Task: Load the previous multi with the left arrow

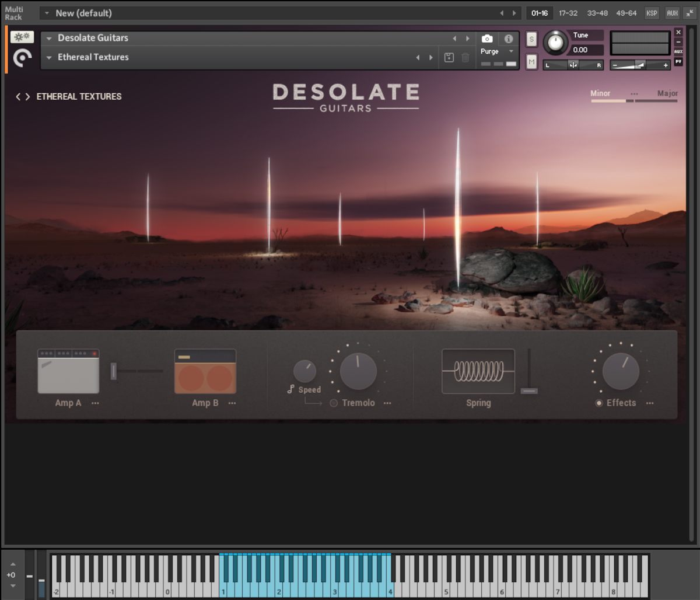Action: point(502,13)
